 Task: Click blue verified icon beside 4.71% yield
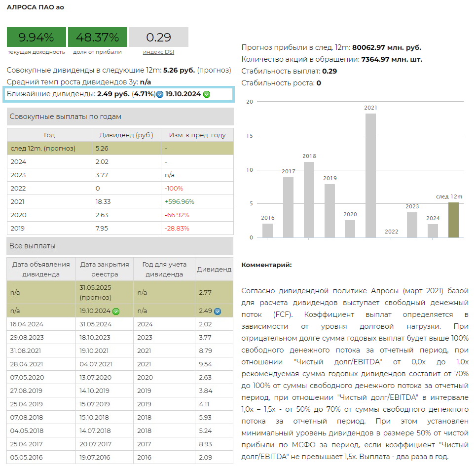pos(160,94)
